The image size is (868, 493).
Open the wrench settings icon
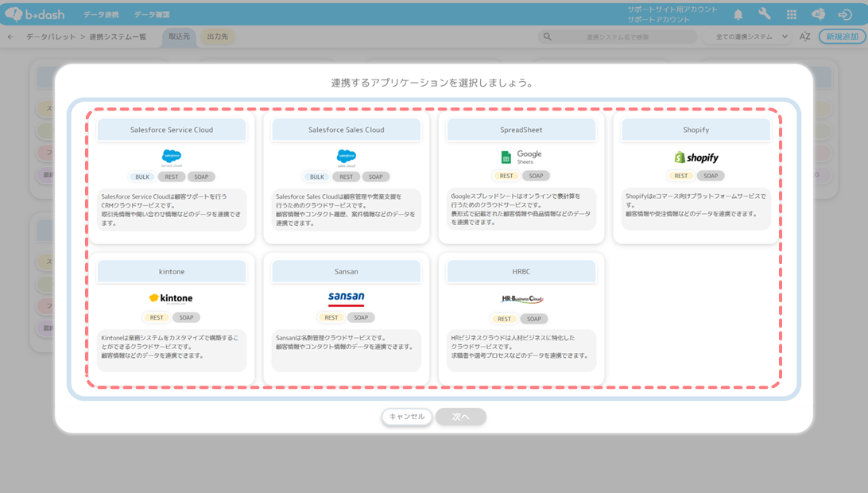click(x=765, y=14)
